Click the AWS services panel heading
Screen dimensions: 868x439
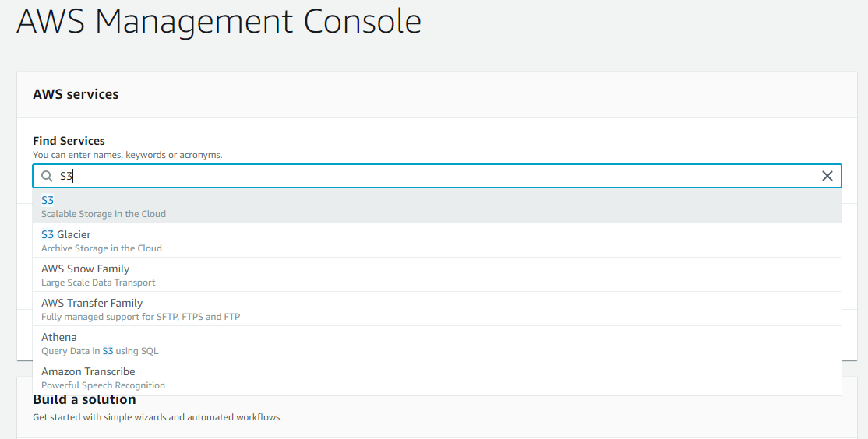pyautogui.click(x=76, y=94)
